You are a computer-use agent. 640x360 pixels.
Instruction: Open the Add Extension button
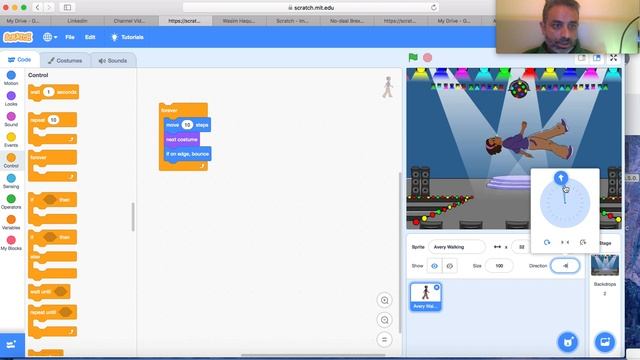pyautogui.click(x=12, y=344)
